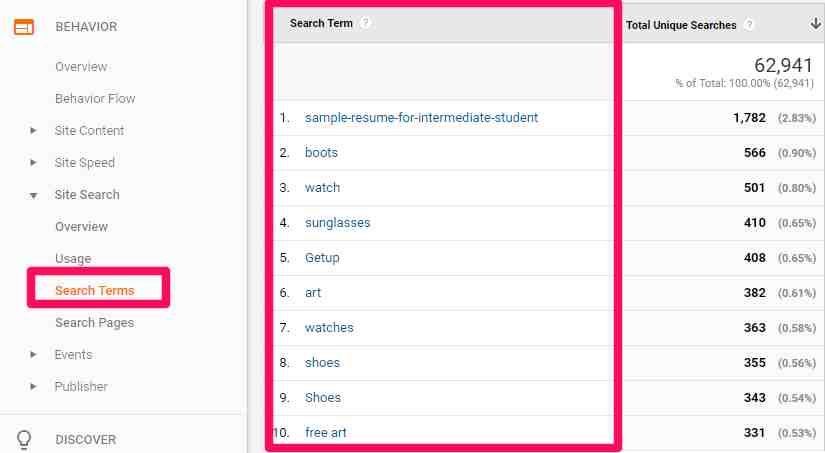This screenshot has height=453, width=825.
Task: Click the Search Term column header
Action: [x=321, y=23]
